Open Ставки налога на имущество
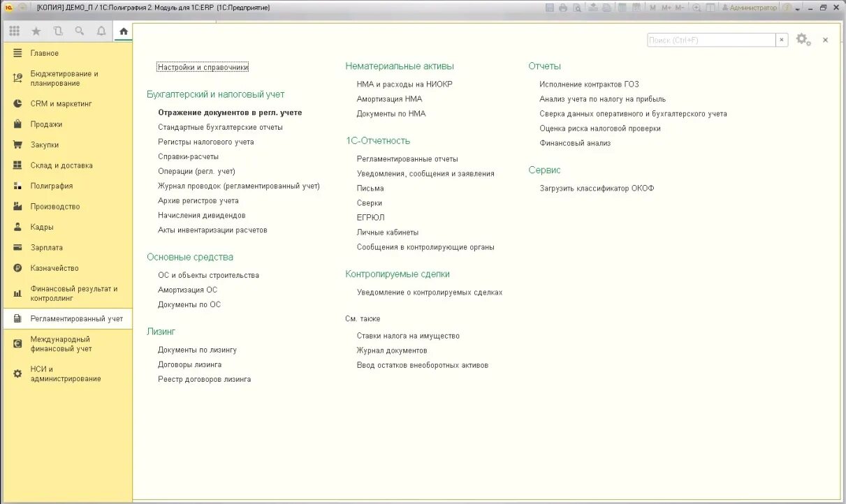The image size is (846, 504). pyautogui.click(x=408, y=335)
